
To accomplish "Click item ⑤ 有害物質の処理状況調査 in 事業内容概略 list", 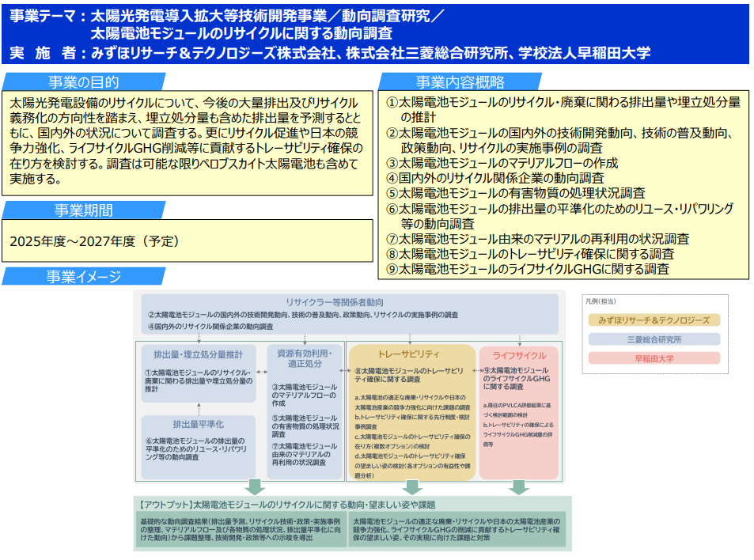I will (x=516, y=193).
